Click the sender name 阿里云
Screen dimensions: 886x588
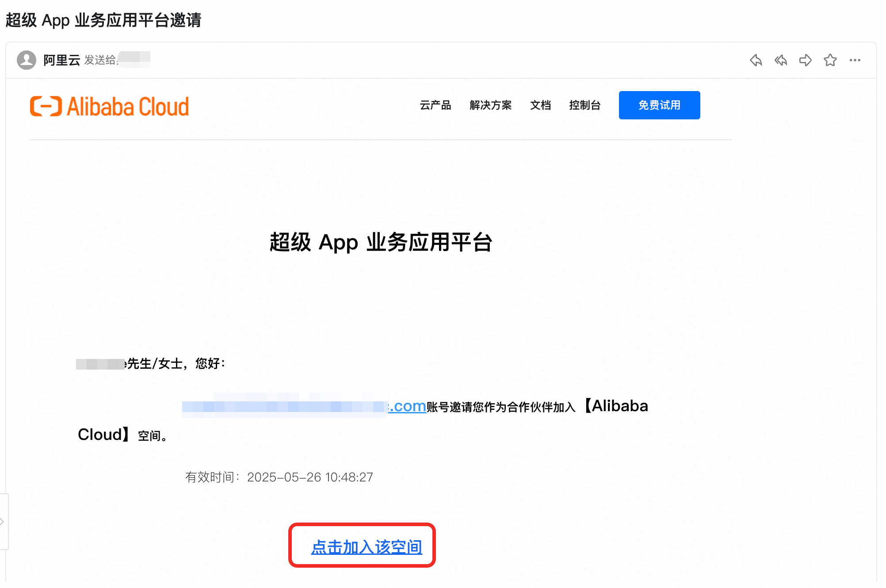pyautogui.click(x=61, y=60)
